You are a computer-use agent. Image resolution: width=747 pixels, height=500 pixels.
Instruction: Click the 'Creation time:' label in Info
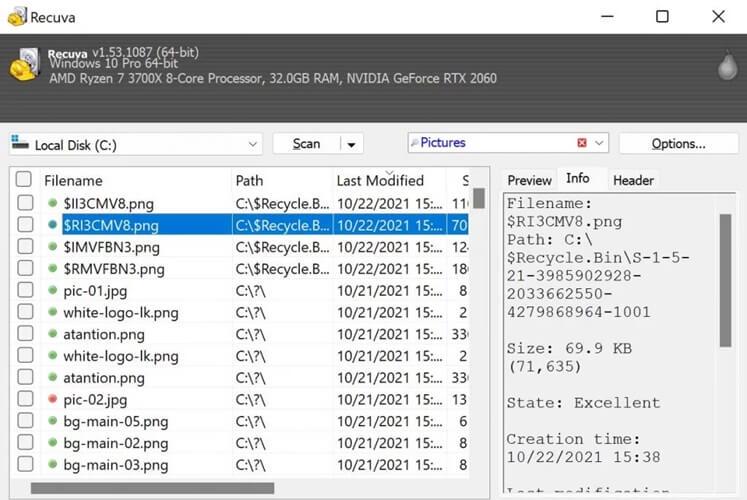tap(573, 439)
